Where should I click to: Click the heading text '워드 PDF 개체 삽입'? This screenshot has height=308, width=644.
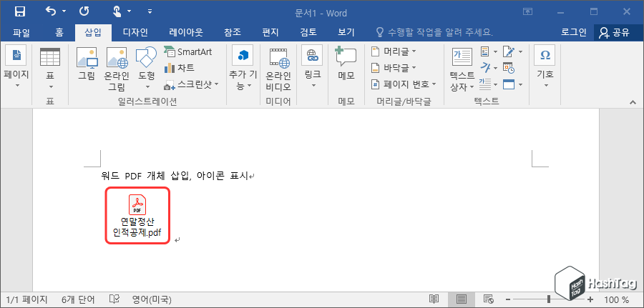click(x=145, y=177)
